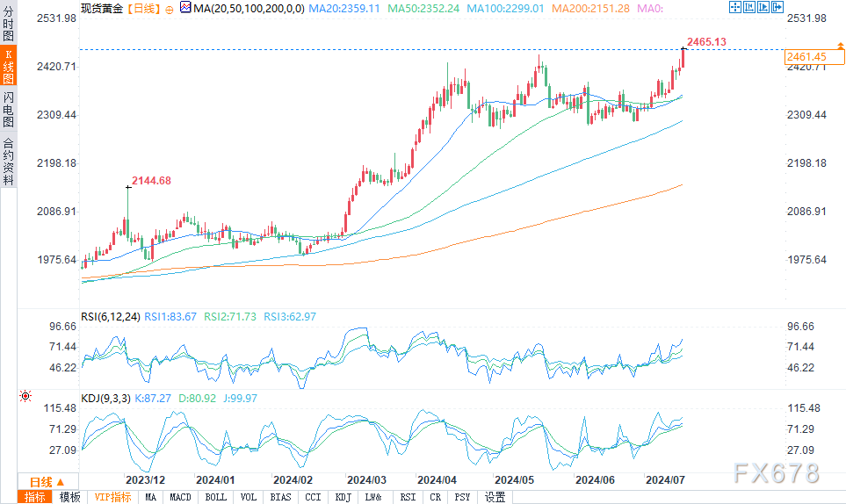Image resolution: width=846 pixels, height=504 pixels.
Task: Click the VIP指标 button
Action: tap(112, 497)
